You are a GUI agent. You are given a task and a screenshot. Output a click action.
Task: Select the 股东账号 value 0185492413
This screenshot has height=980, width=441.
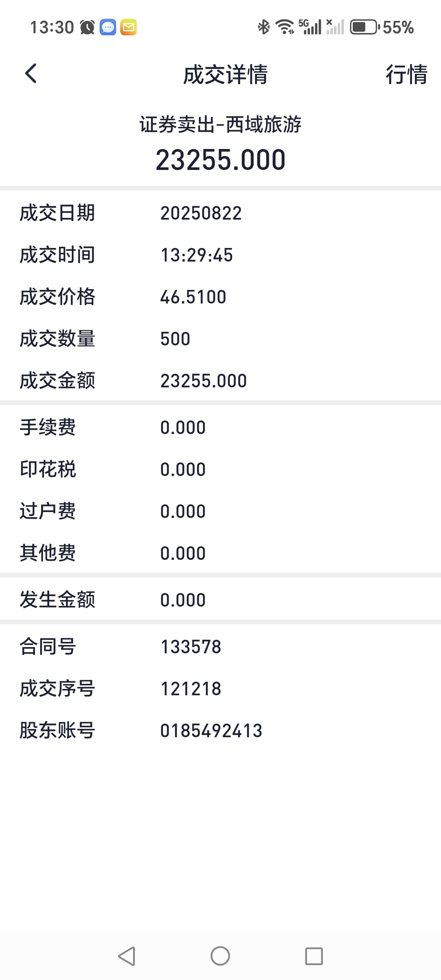tap(211, 731)
